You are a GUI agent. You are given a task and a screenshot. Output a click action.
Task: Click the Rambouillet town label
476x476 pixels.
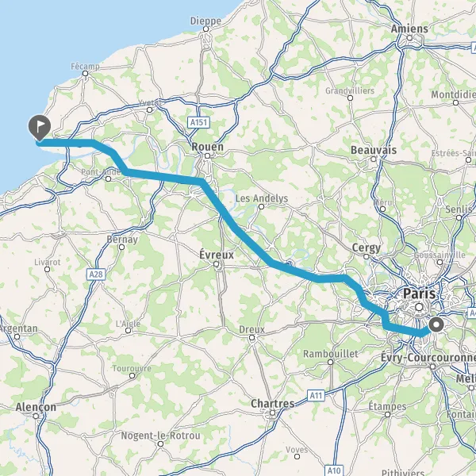331,354
